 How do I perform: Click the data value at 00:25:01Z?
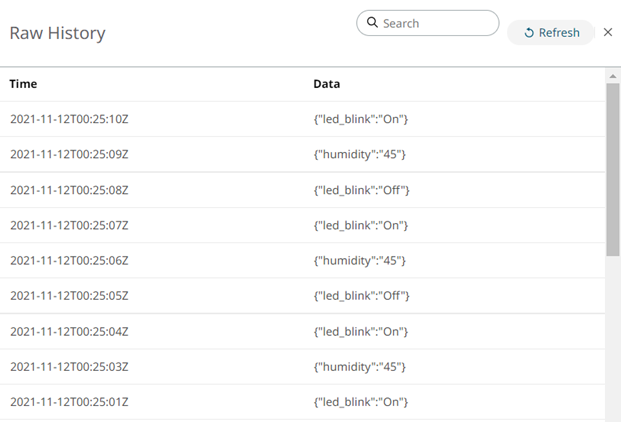point(361,402)
